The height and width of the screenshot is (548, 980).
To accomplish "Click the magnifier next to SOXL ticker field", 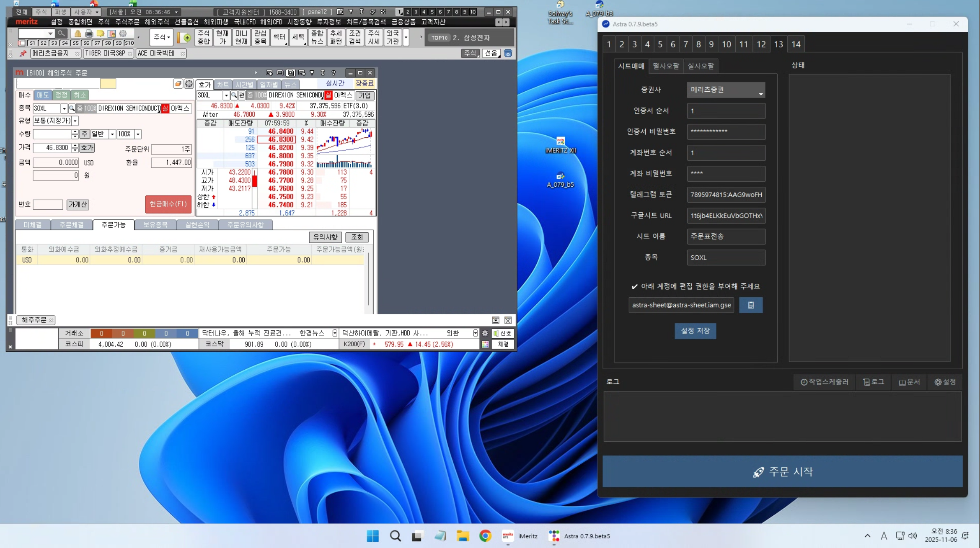I will (72, 108).
